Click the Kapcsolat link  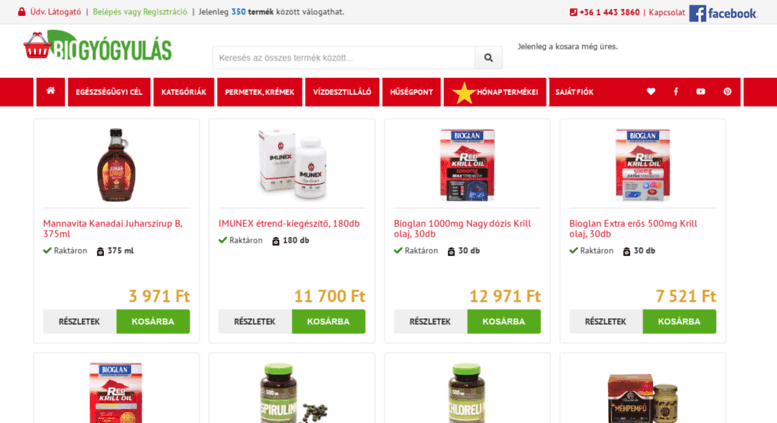(666, 12)
